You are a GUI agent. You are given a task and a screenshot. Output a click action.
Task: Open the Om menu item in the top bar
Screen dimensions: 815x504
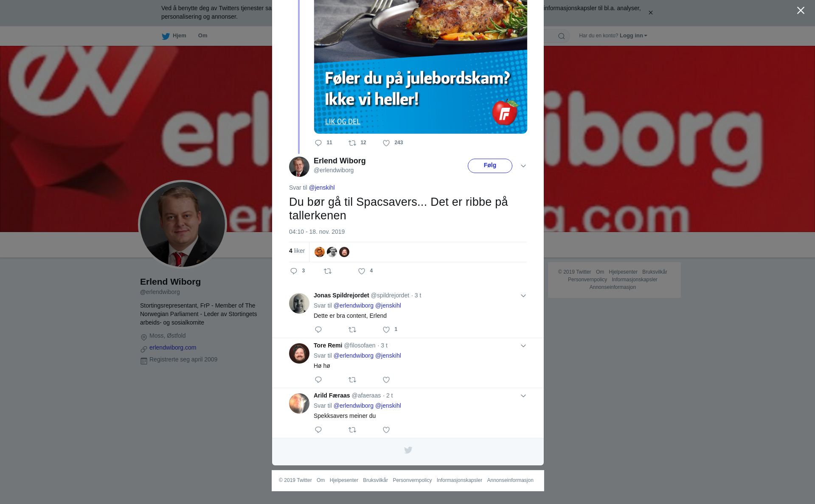click(x=203, y=36)
